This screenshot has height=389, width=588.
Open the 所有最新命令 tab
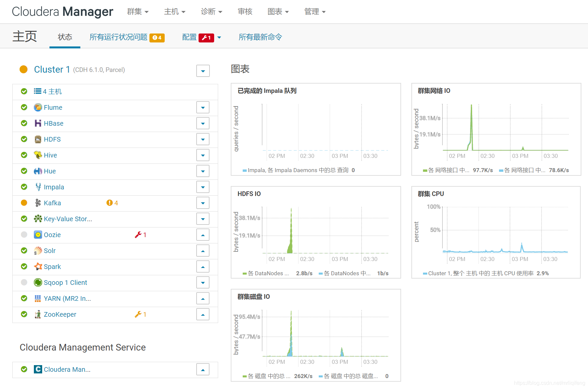[x=260, y=37]
